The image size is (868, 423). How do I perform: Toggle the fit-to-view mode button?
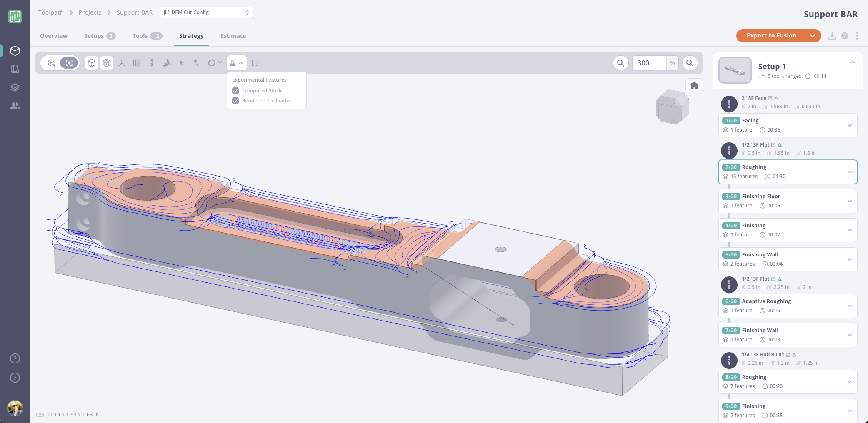[x=69, y=63]
